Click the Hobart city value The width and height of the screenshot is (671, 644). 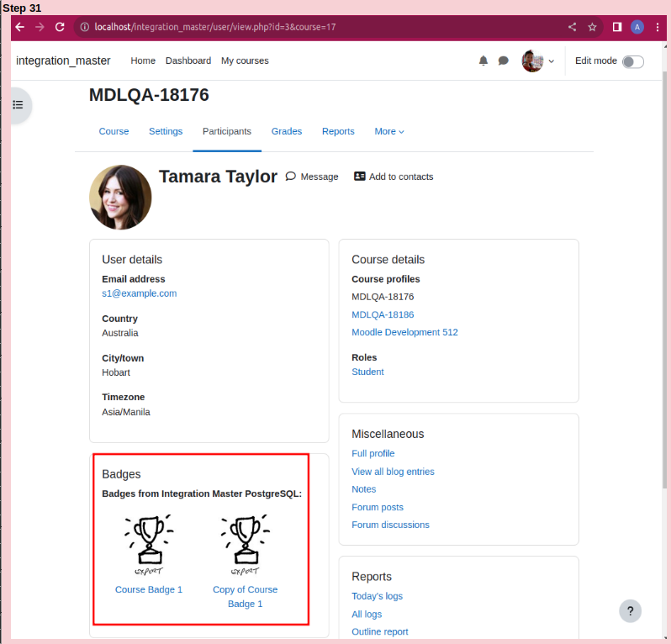pyautogui.click(x=116, y=372)
